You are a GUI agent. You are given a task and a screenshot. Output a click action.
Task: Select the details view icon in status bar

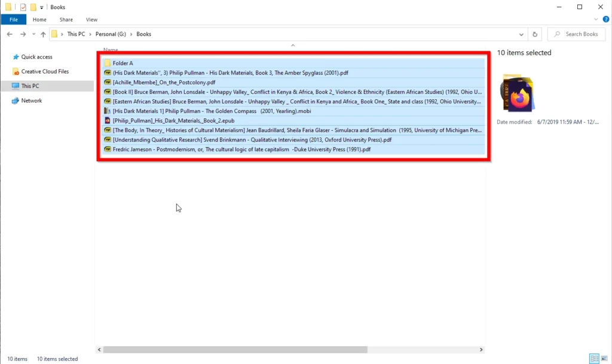[594, 359]
